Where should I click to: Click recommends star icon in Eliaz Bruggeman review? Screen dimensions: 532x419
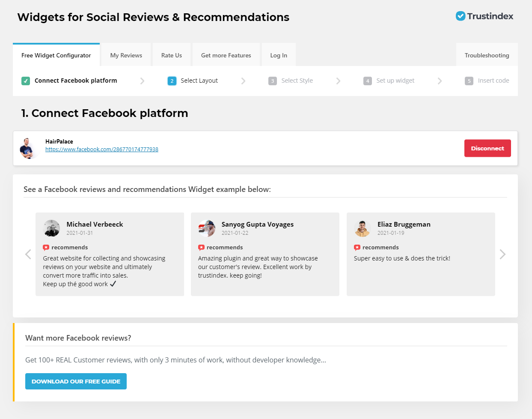coord(357,248)
